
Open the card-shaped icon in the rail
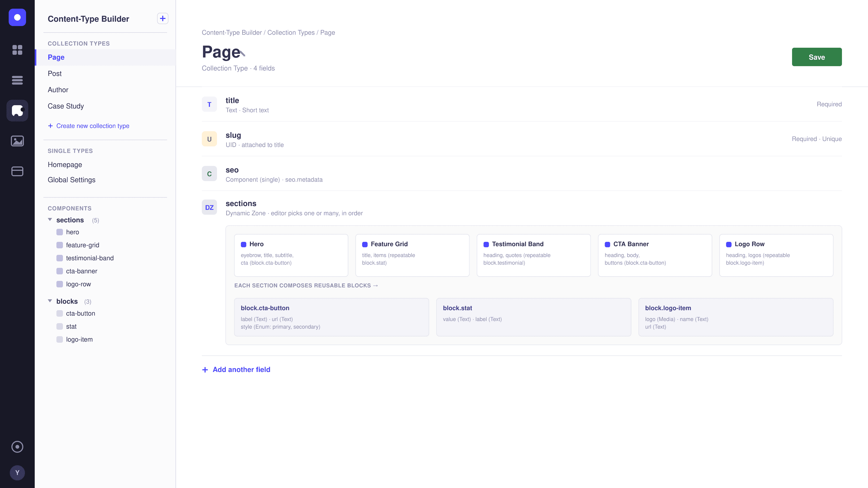click(x=17, y=171)
